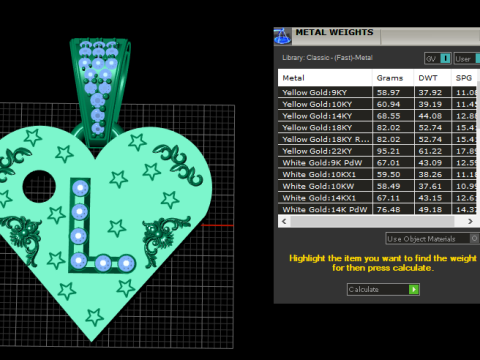480x360 pixels.
Task: Select the Yellow Gold:10KY row
Action: 377,104
